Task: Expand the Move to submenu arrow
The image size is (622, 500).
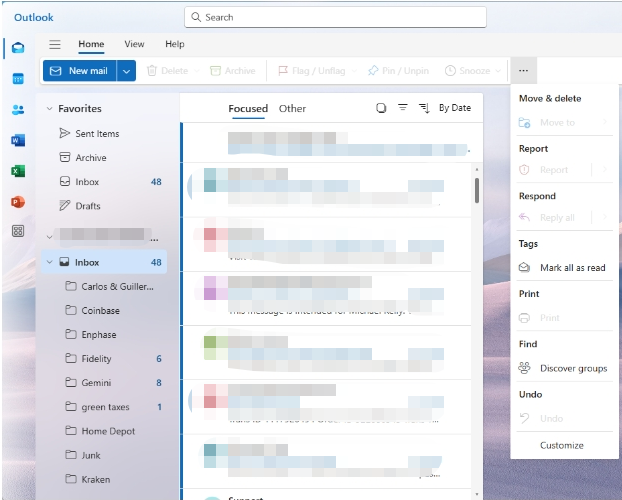Action: tap(605, 122)
